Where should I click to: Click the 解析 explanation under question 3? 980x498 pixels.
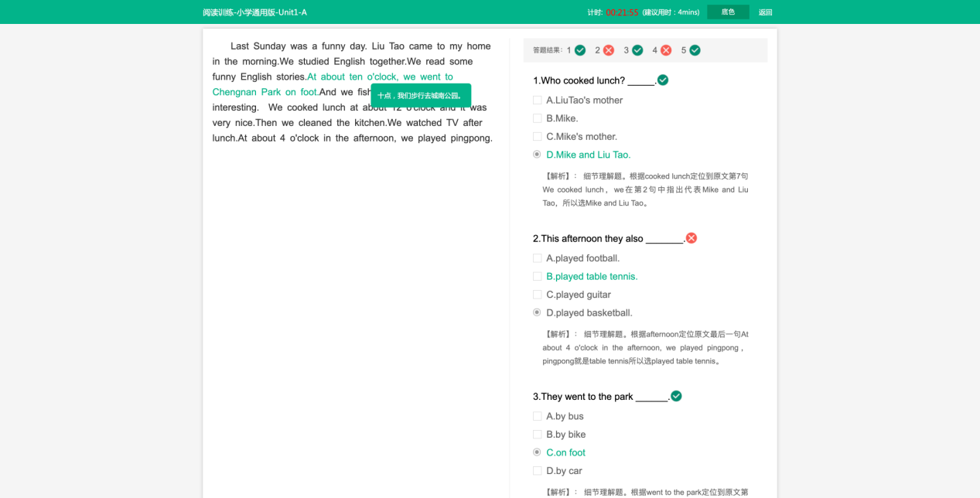(645, 492)
